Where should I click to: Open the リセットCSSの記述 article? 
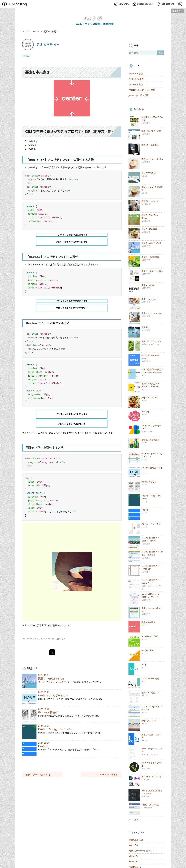click(x=150, y=678)
